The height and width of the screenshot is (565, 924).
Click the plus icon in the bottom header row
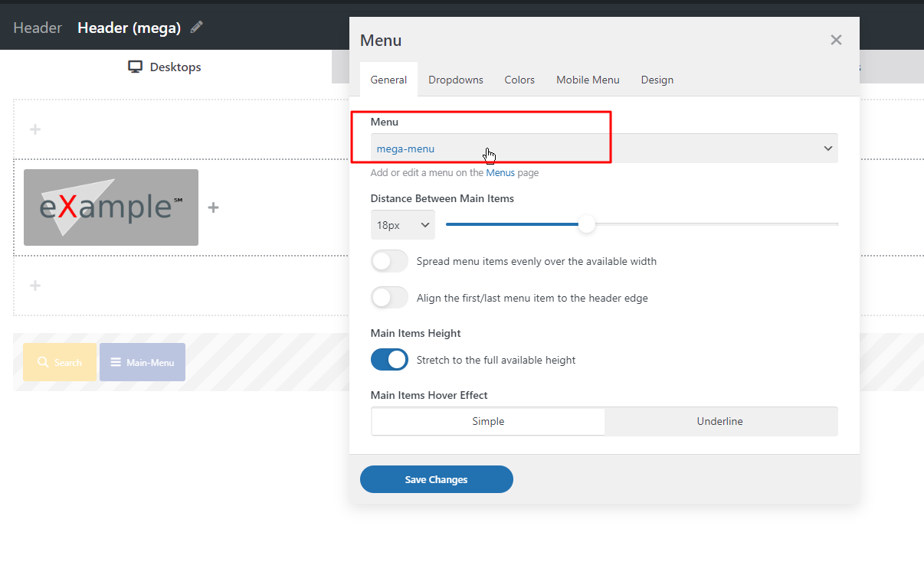click(x=34, y=286)
